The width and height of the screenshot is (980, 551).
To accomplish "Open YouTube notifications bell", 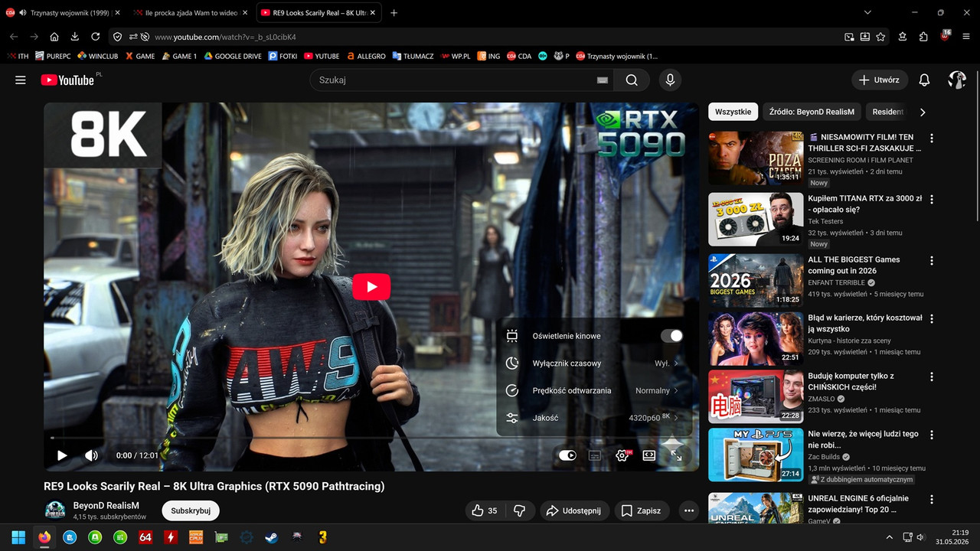I will 924,80.
